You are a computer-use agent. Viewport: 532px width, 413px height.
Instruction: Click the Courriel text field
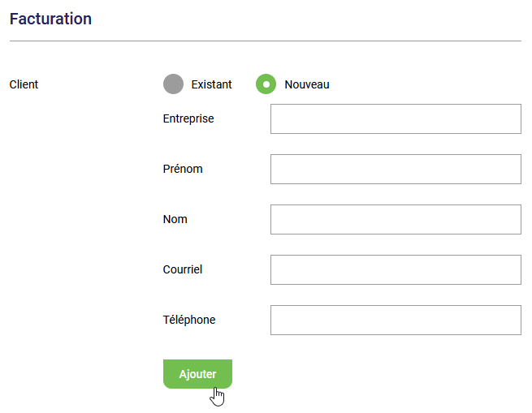pos(395,269)
